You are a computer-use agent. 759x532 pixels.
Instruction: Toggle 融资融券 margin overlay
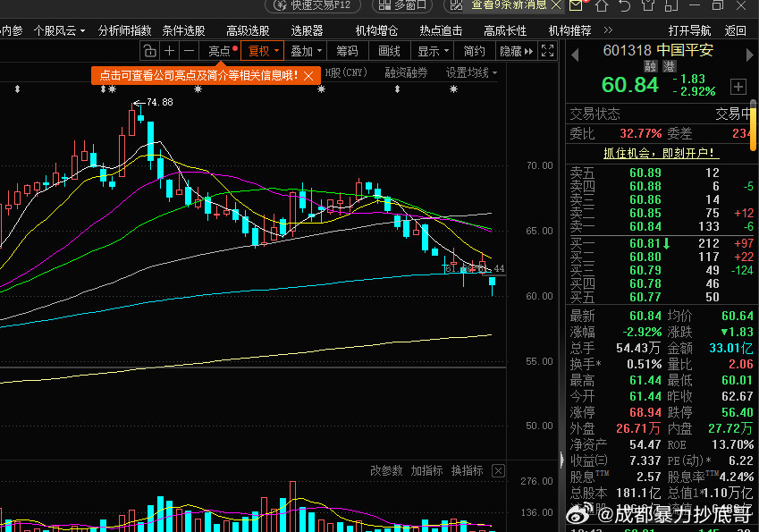[x=406, y=73]
